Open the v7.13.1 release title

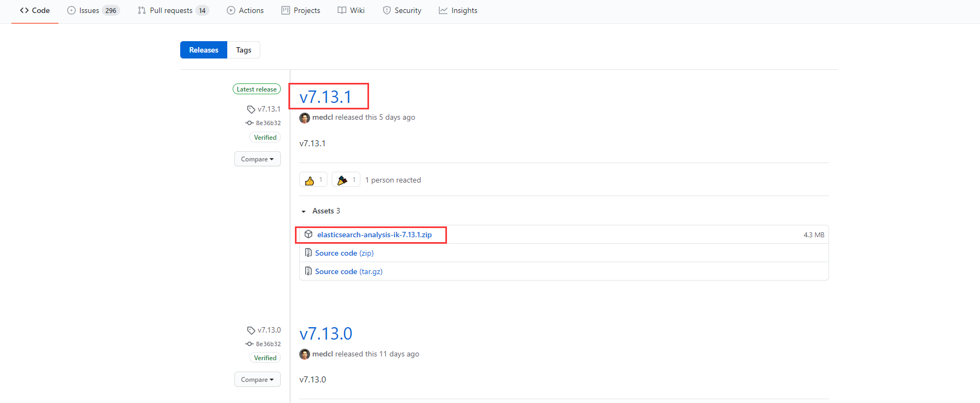point(326,97)
